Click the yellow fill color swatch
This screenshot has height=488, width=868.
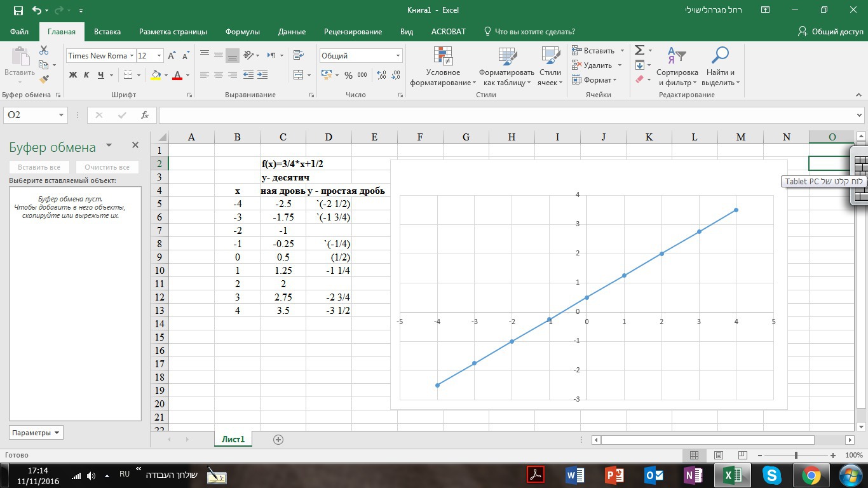pyautogui.click(x=156, y=75)
